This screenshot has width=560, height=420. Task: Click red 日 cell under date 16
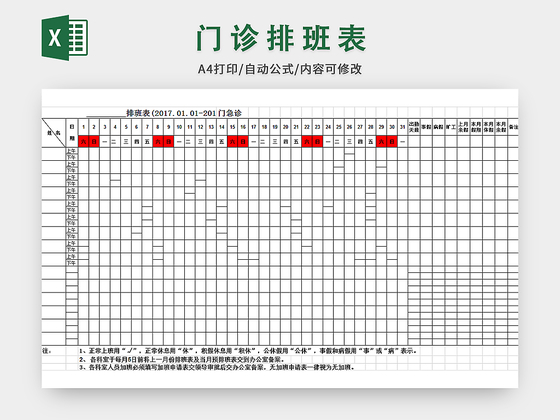coord(243,141)
